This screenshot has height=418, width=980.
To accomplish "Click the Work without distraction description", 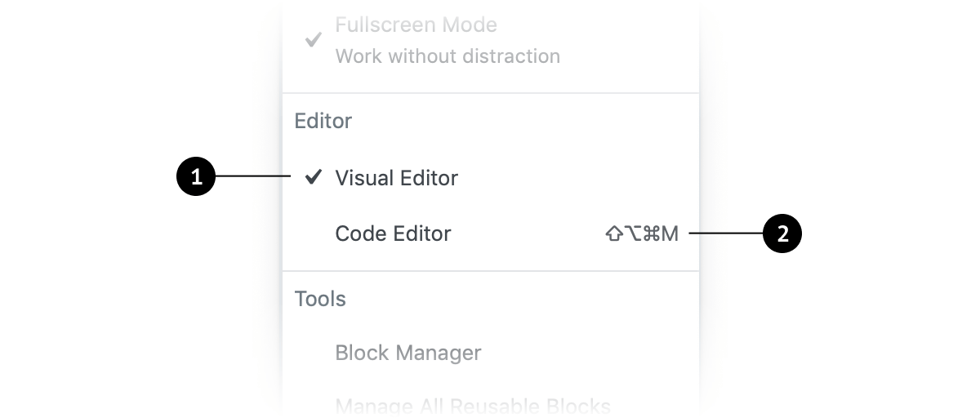I will pos(448,56).
